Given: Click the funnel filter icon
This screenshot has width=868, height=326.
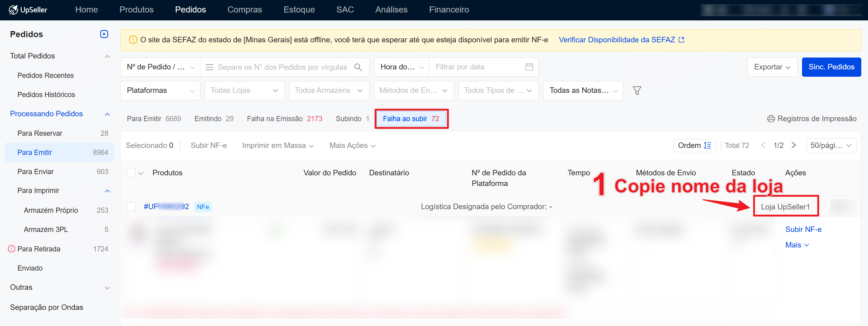Looking at the screenshot, I should click(x=637, y=90).
